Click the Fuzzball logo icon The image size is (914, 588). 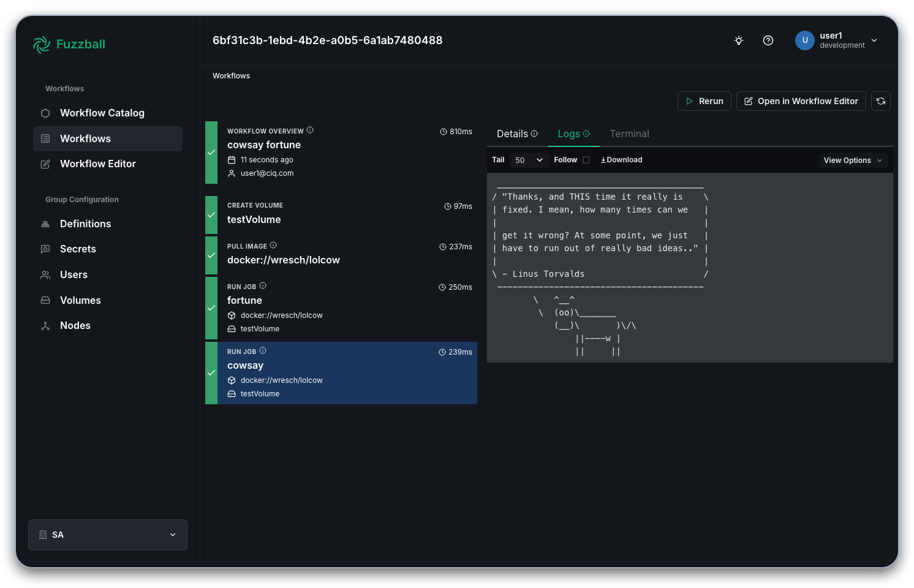pos(42,44)
